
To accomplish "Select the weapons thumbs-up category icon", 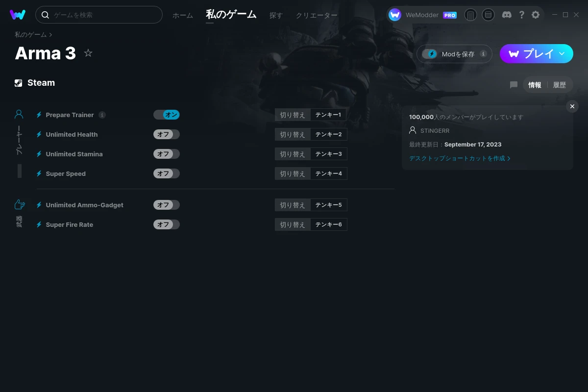I will [20, 204].
